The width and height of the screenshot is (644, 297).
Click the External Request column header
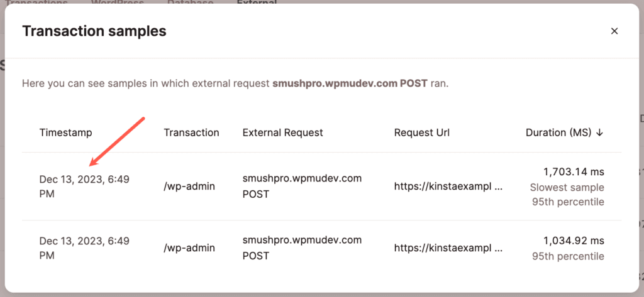coord(282,132)
